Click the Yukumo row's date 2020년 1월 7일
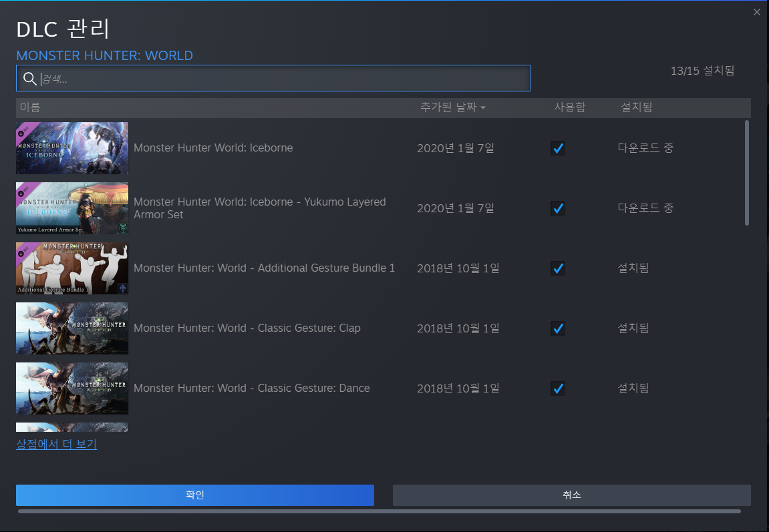The width and height of the screenshot is (769, 532). tap(456, 208)
